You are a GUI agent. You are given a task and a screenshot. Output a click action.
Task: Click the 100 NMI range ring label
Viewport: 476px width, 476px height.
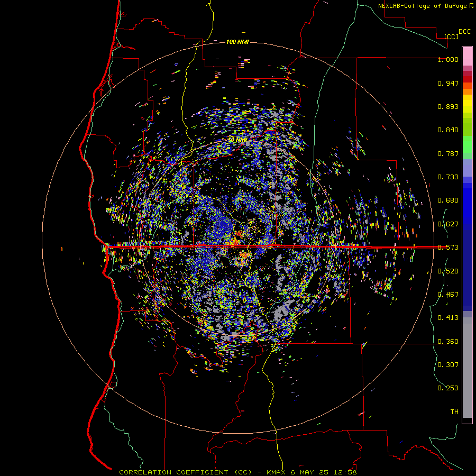[x=237, y=42]
